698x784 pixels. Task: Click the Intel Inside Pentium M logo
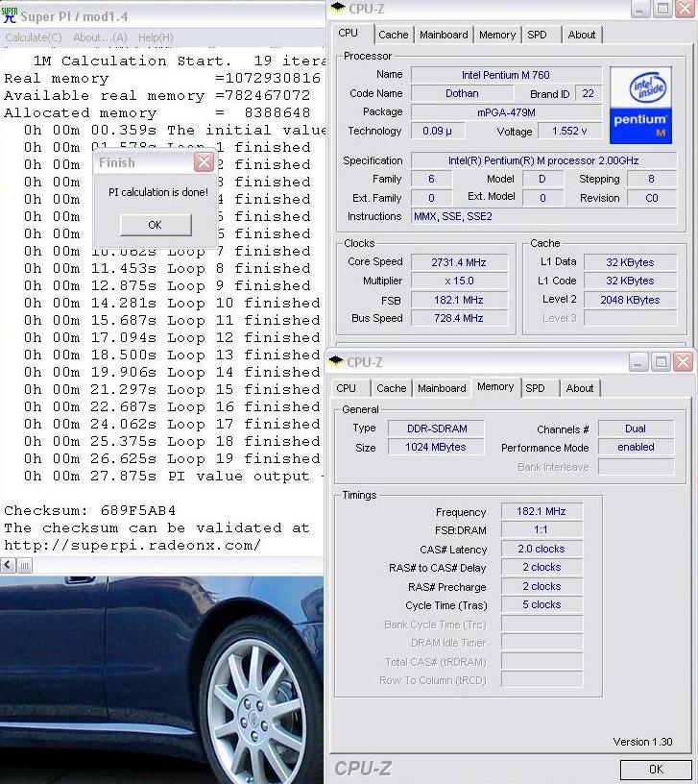point(640,106)
